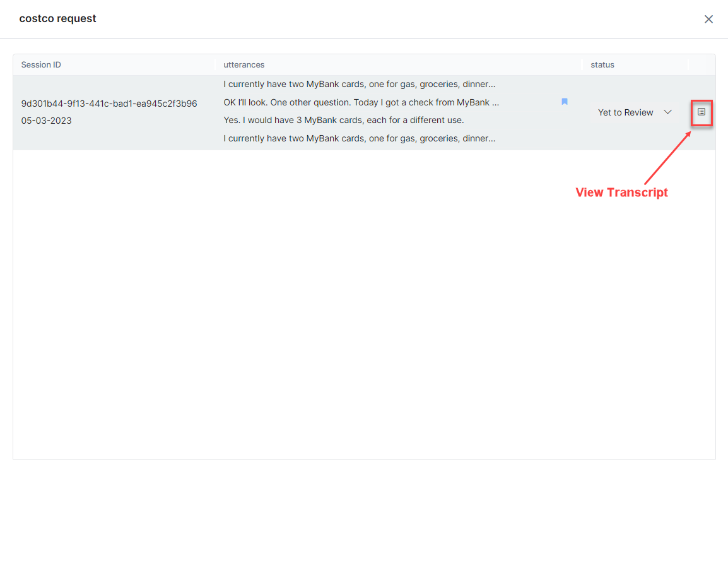Click the red View Transcript annotation label
Viewport: 728px width, 570px height.
(x=621, y=193)
